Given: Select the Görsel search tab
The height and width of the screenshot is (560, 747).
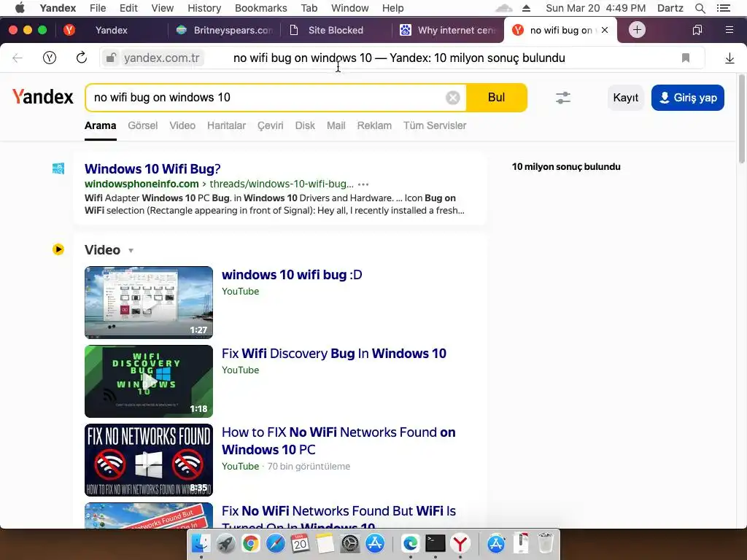Looking at the screenshot, I should (x=142, y=125).
